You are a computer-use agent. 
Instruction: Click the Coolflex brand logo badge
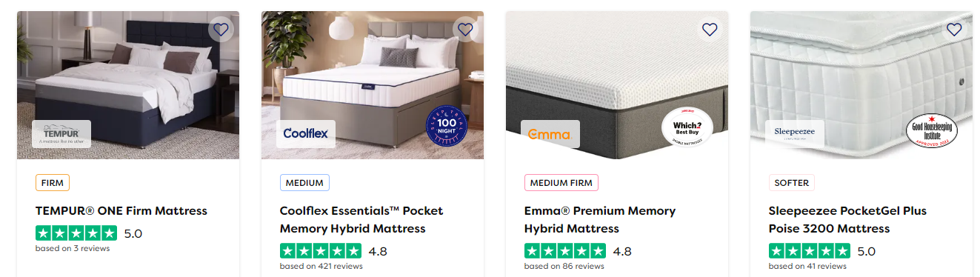click(306, 134)
